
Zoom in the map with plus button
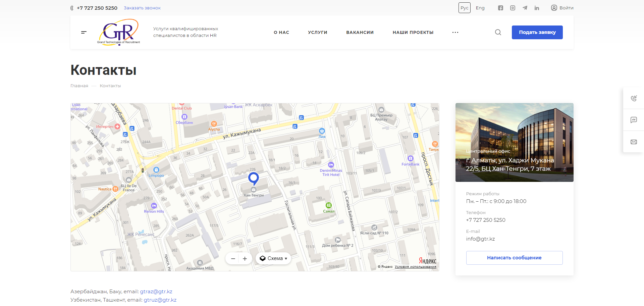(x=245, y=259)
